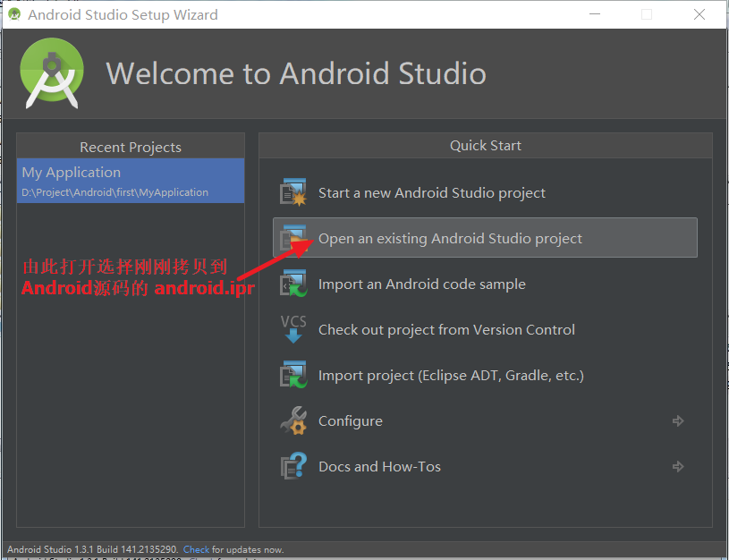The height and width of the screenshot is (560, 729).
Task: Click the open folder icon for existing project
Action: [x=293, y=238]
